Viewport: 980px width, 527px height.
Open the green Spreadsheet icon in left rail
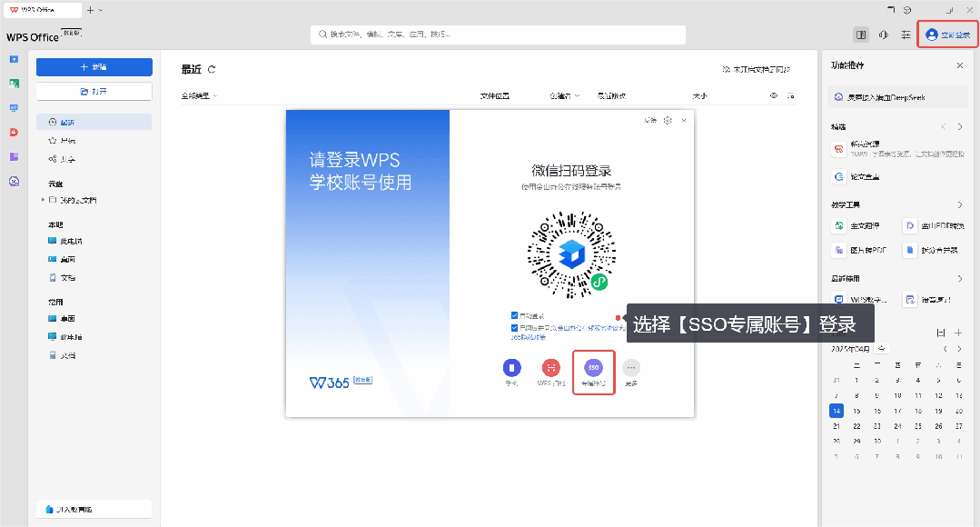coord(14,84)
